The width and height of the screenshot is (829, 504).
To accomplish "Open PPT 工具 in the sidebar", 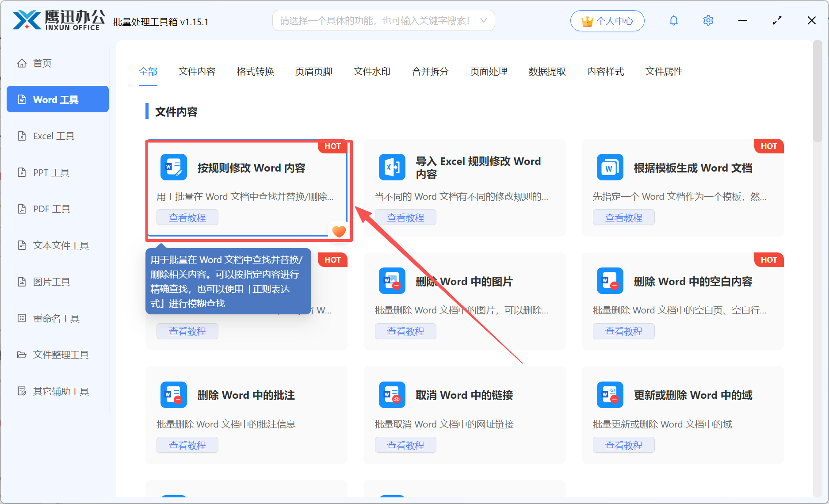I will tap(57, 172).
